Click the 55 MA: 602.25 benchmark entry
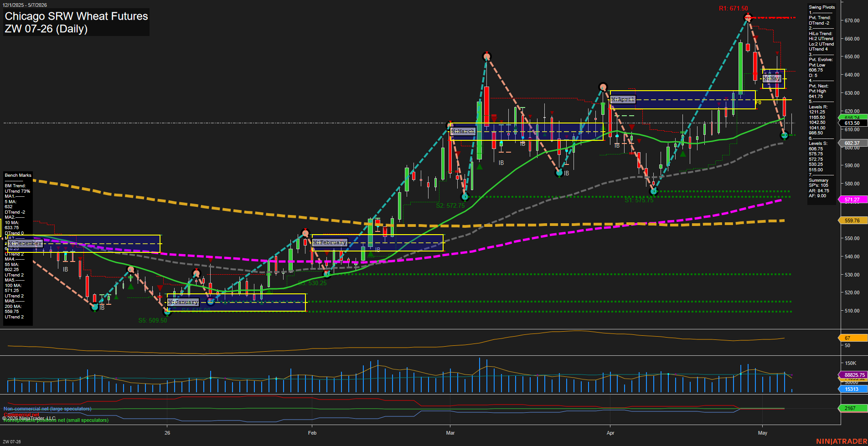 click(x=12, y=267)
